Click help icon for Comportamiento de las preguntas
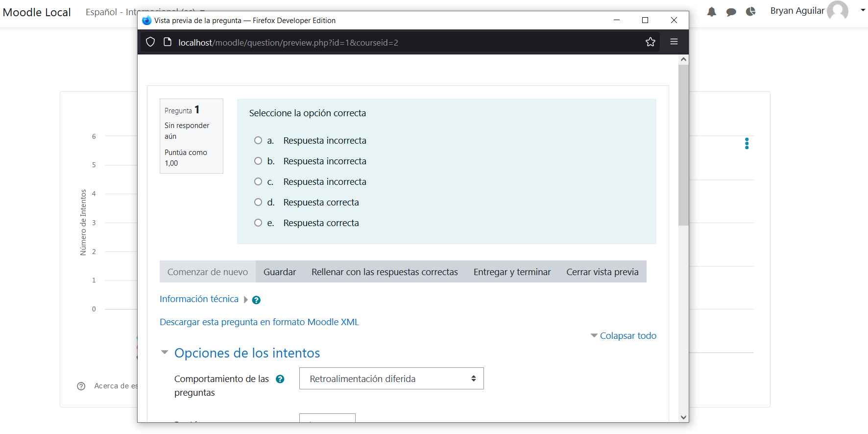 [280, 379]
